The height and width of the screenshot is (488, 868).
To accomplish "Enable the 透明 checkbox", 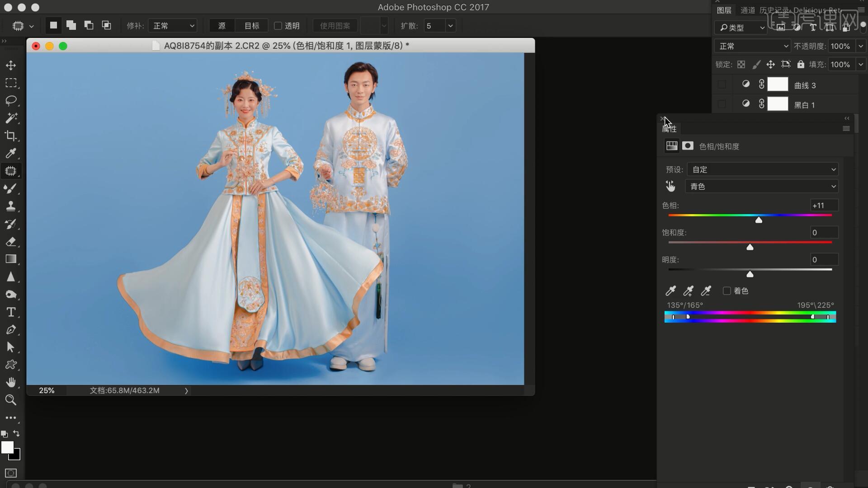I will pos(278,26).
